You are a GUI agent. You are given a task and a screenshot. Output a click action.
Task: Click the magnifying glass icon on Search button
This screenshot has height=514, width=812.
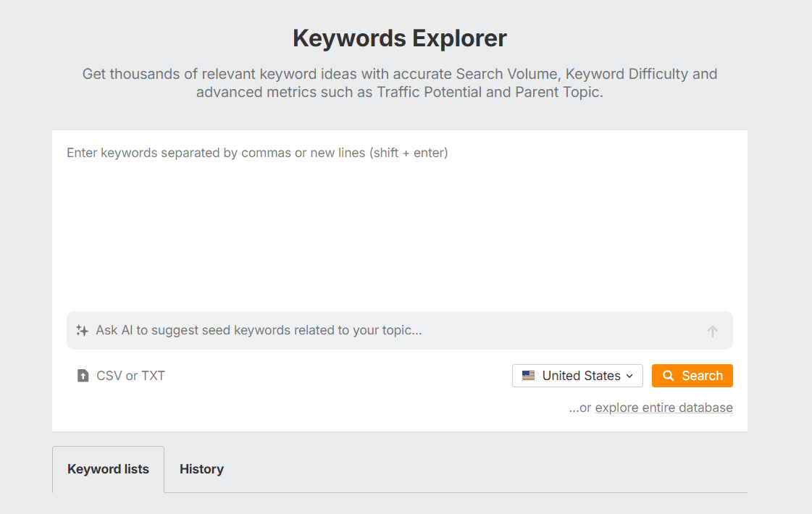click(668, 376)
